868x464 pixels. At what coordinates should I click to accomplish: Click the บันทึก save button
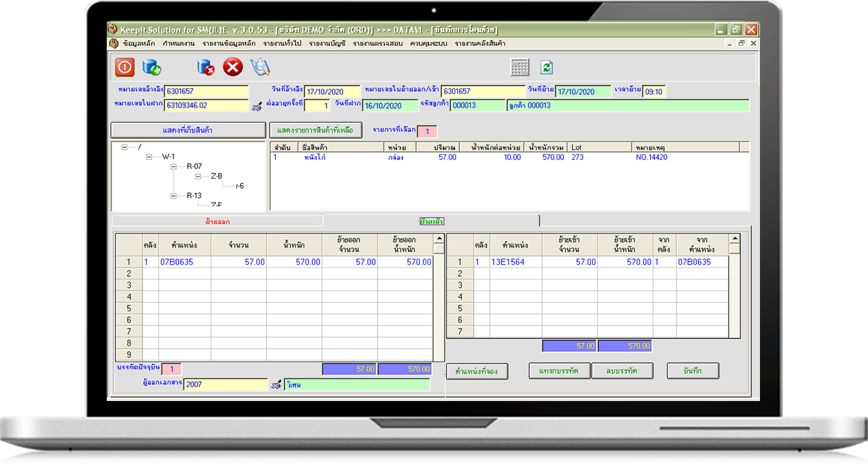point(692,371)
